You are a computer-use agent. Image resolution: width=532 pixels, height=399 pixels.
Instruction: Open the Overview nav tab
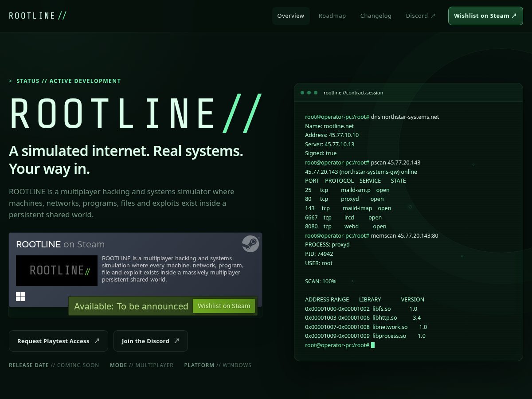(291, 16)
